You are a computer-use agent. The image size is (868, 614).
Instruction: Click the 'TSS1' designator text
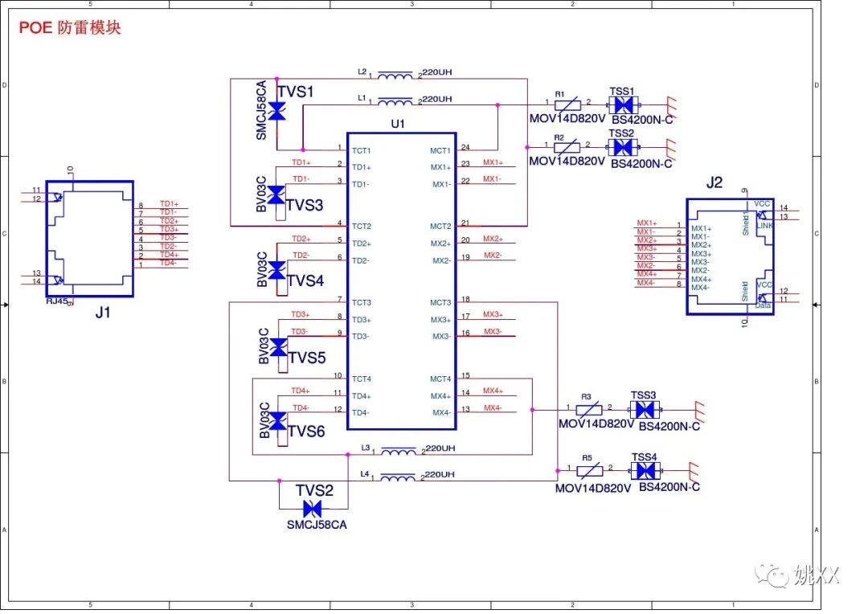point(621,91)
